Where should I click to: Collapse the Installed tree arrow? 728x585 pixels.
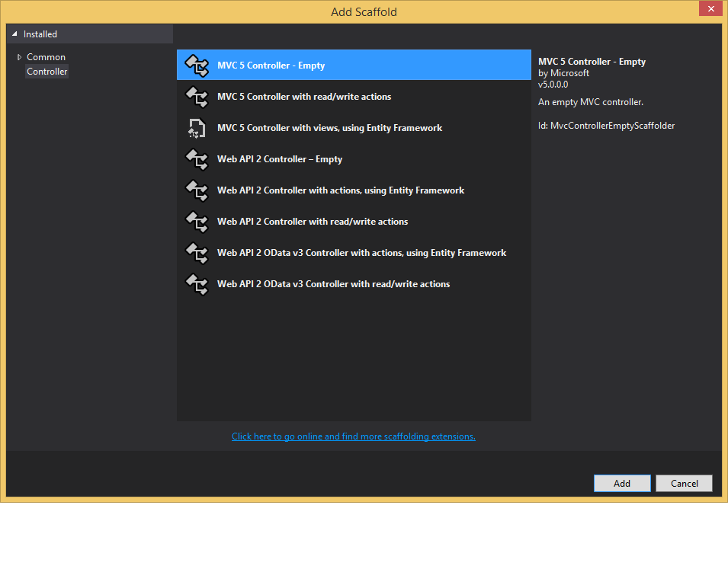click(14, 34)
